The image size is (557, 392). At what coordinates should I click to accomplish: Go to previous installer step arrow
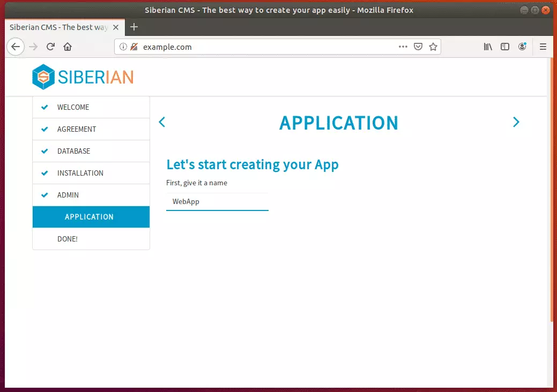[x=162, y=122]
